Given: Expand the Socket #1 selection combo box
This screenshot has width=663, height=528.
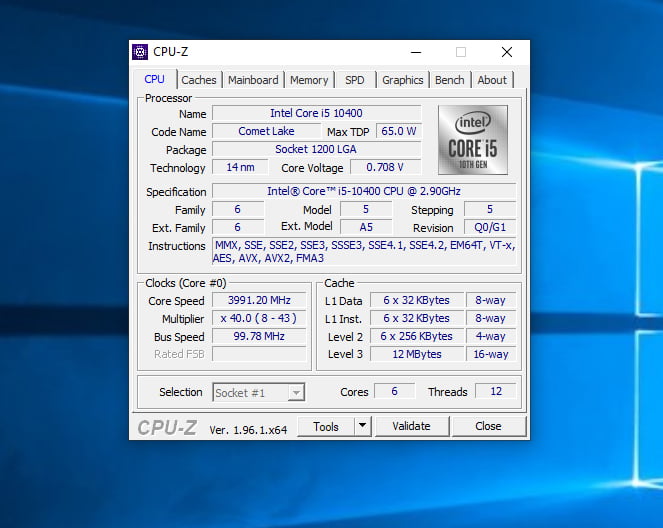Looking at the screenshot, I should [x=258, y=393].
